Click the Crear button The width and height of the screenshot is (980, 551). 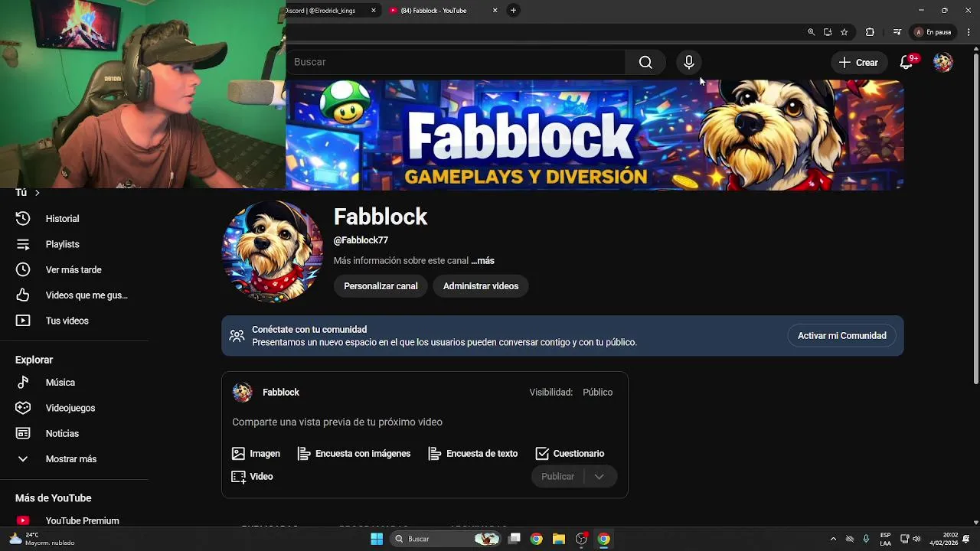pyautogui.click(x=858, y=63)
